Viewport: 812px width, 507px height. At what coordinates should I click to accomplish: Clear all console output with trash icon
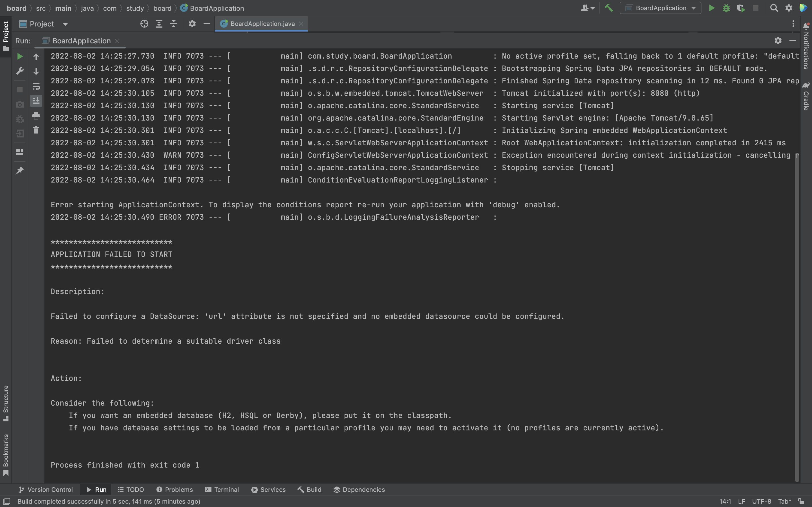(36, 130)
